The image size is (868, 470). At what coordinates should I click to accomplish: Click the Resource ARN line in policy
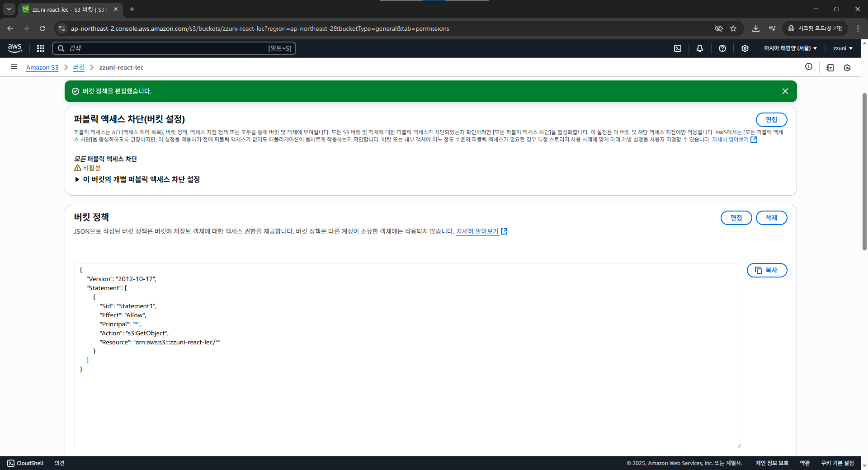click(x=160, y=342)
